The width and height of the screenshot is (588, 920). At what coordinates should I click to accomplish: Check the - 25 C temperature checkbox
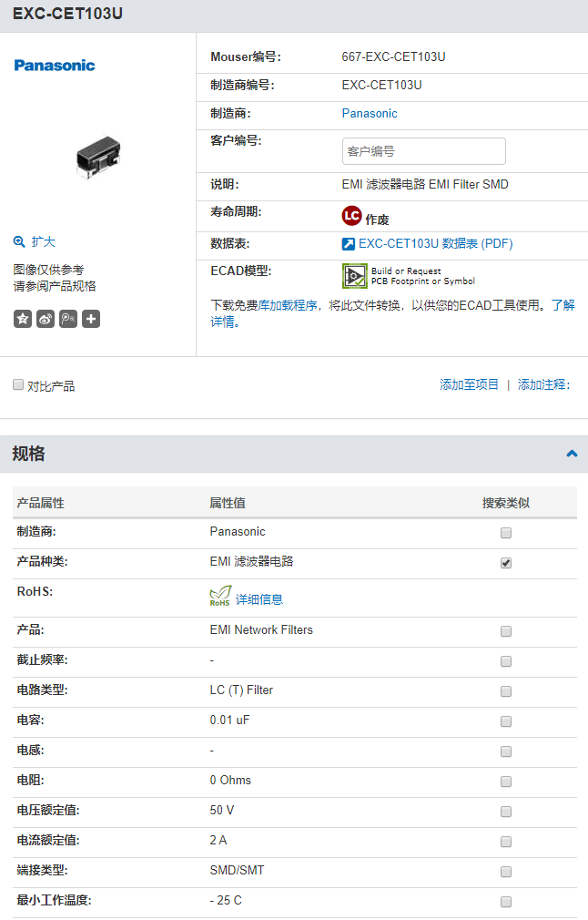pyautogui.click(x=506, y=902)
